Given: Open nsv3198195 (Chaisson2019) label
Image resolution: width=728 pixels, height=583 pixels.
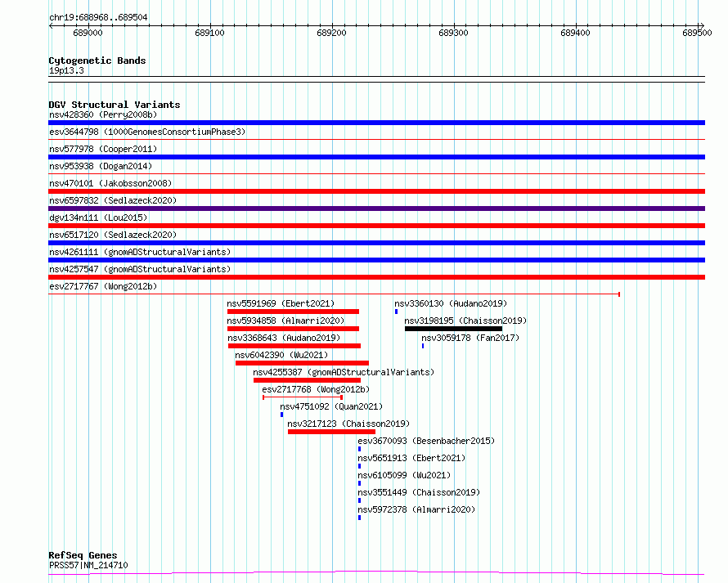Looking at the screenshot, I should (465, 321).
